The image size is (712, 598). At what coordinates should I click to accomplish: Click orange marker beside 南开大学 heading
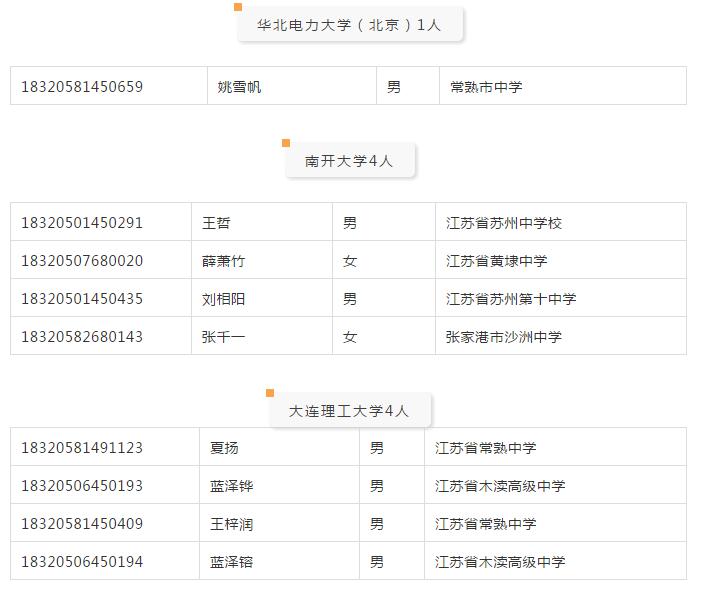(286, 143)
